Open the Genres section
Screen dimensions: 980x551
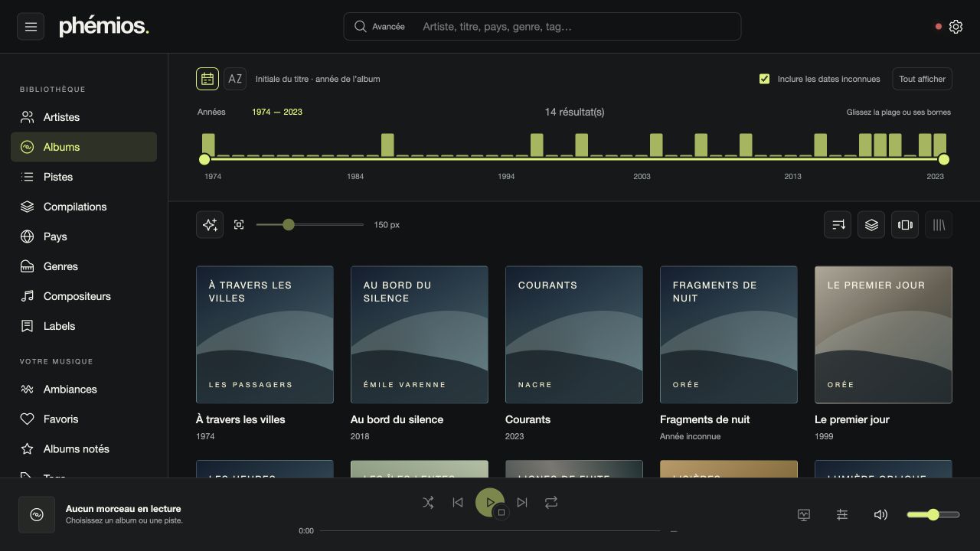(84, 266)
